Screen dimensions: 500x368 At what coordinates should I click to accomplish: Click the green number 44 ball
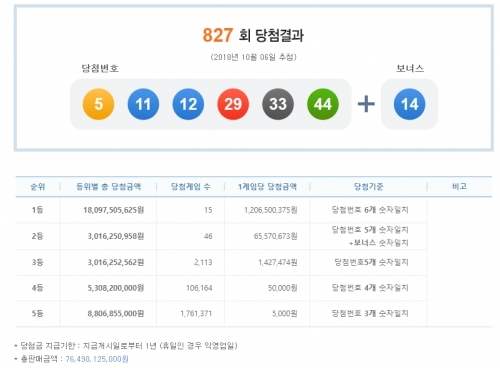tap(323, 104)
